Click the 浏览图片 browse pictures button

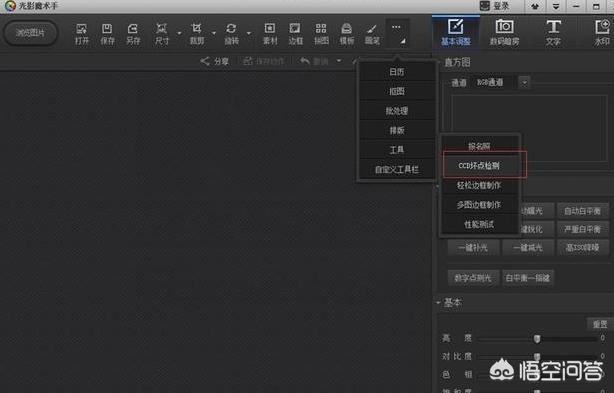point(31,33)
